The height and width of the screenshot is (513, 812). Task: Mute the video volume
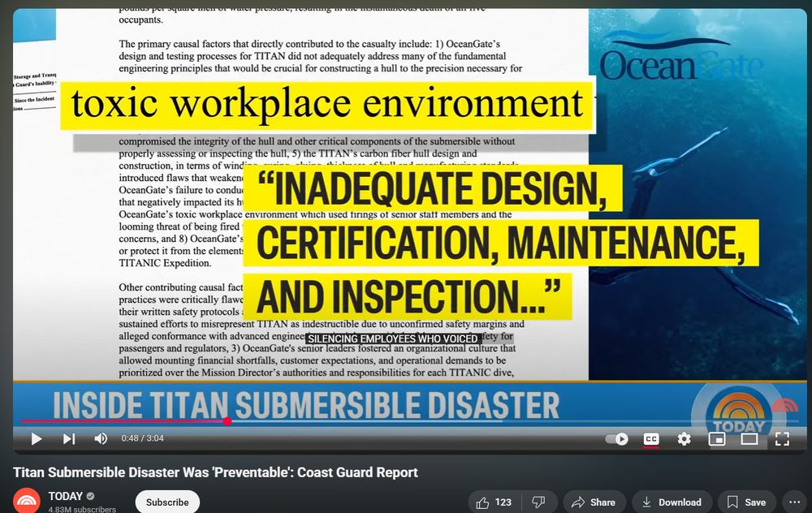click(x=101, y=439)
